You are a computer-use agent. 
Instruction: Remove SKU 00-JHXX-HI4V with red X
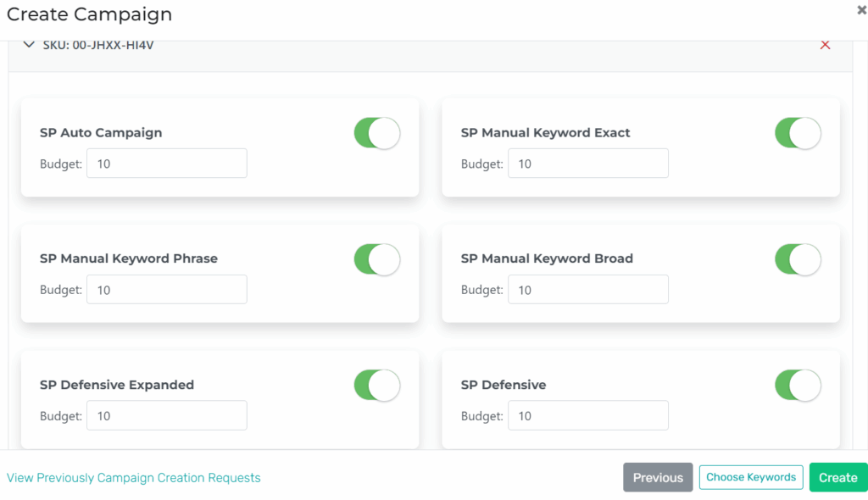(826, 44)
